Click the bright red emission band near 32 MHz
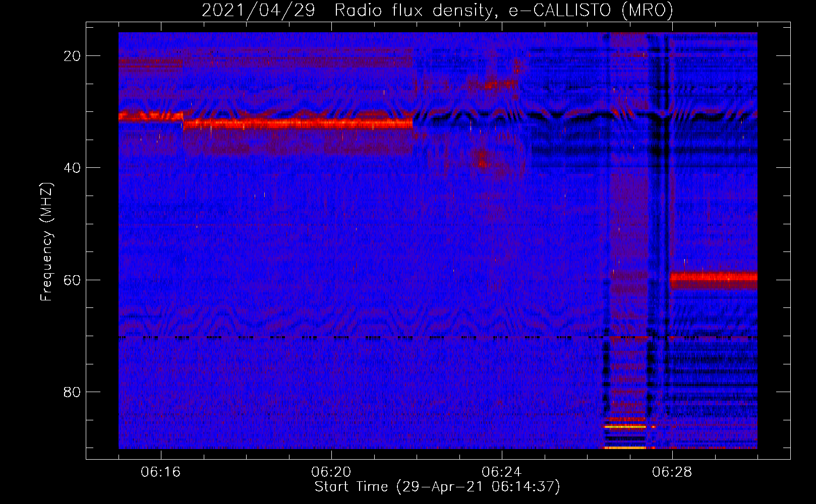Viewport: 816px width, 504px height. coord(298,123)
